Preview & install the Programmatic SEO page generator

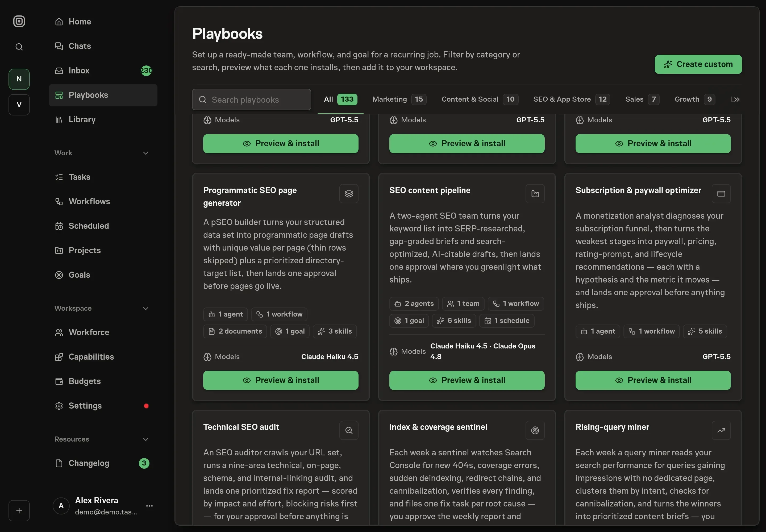281,380
